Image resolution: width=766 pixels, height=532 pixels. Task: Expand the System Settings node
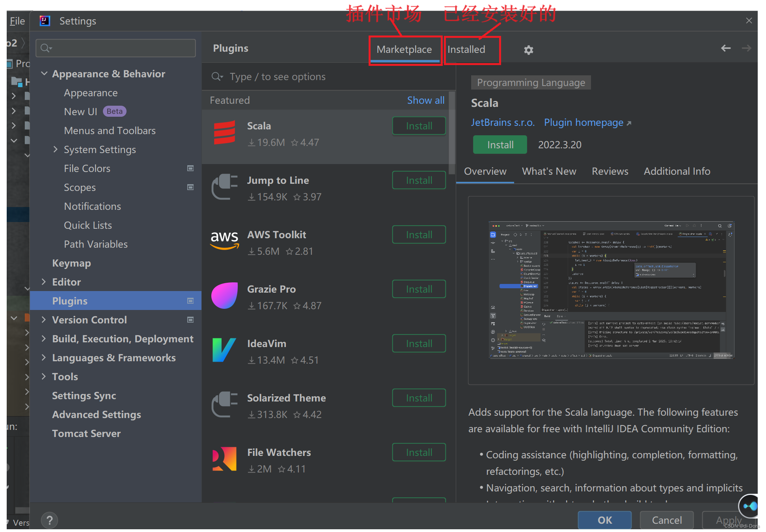(x=56, y=149)
